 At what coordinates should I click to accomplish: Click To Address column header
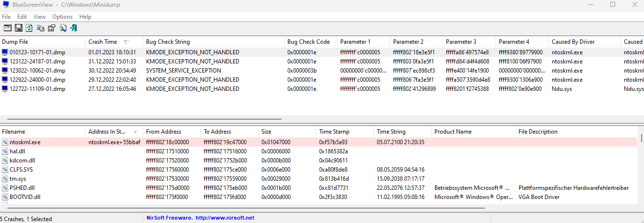[x=230, y=131]
